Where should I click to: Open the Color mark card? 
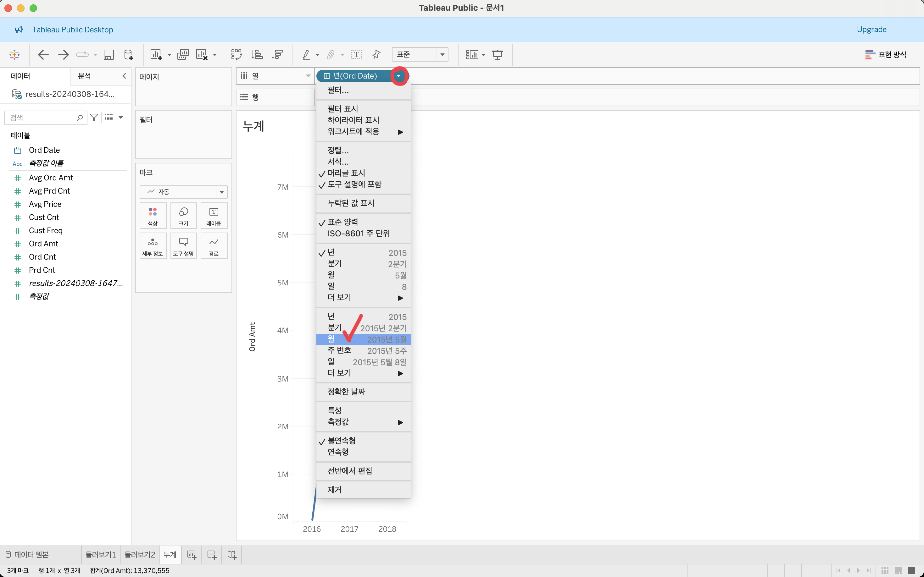coord(153,216)
